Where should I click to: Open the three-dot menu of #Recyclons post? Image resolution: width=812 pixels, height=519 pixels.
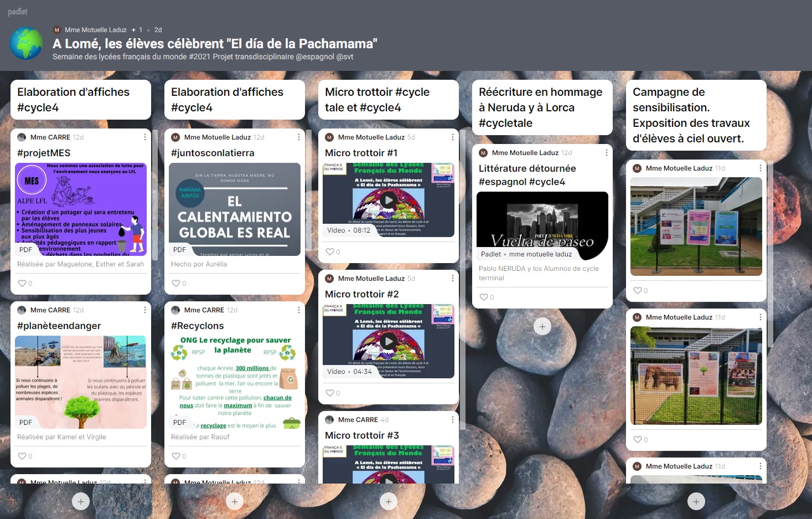[x=299, y=310]
